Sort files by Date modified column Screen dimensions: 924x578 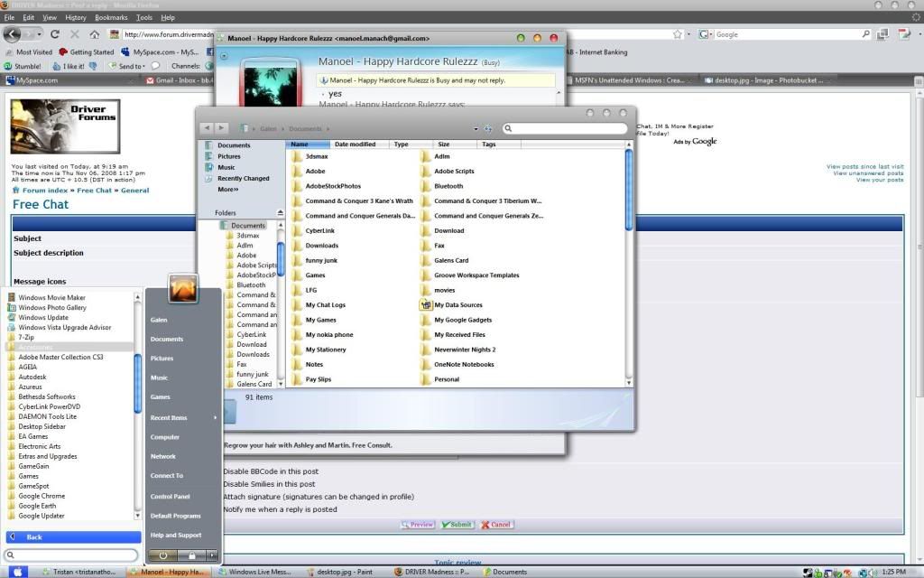coord(355,144)
